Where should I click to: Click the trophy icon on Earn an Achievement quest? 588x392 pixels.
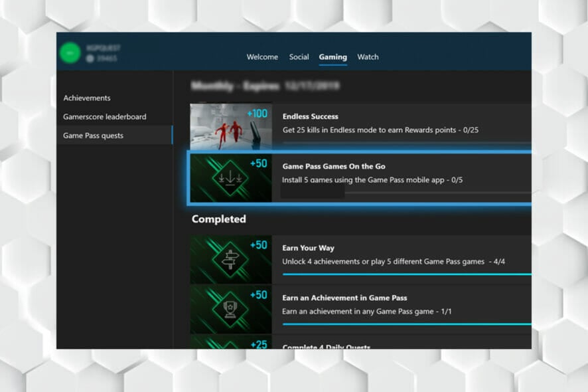[x=230, y=310]
